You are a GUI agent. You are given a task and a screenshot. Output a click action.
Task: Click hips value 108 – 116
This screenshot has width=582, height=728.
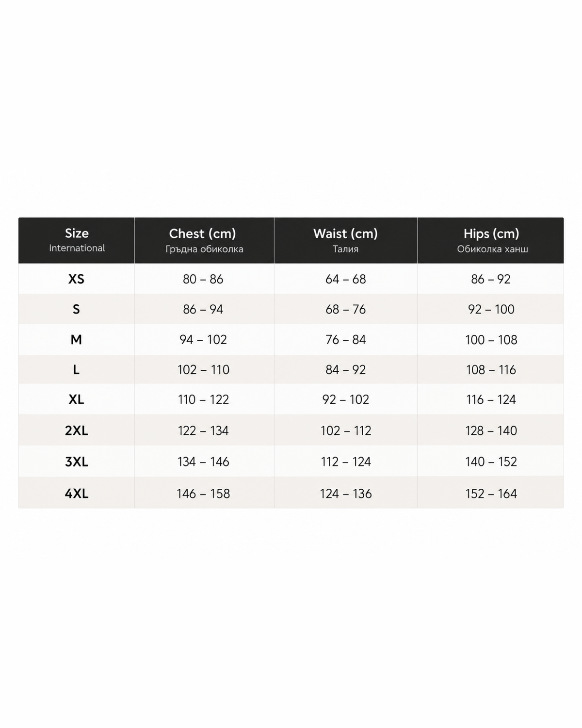click(x=491, y=370)
